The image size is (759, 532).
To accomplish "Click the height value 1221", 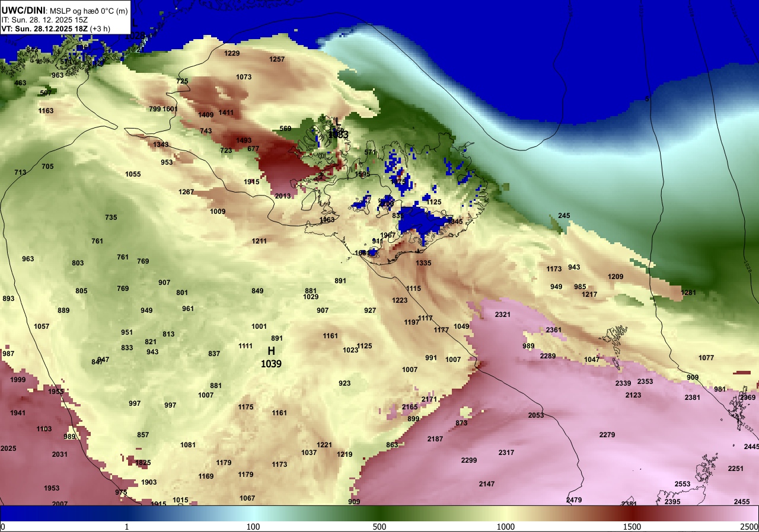I will tap(324, 445).
